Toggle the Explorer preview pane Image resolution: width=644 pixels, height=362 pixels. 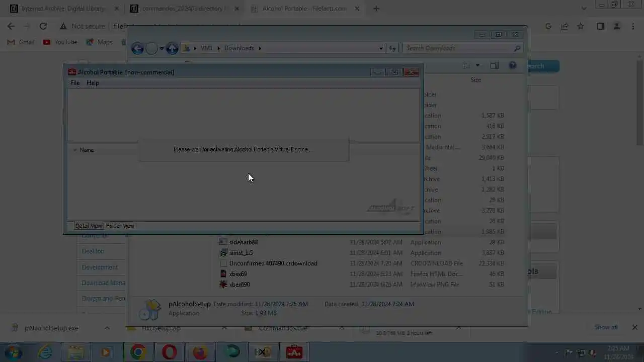495,66
